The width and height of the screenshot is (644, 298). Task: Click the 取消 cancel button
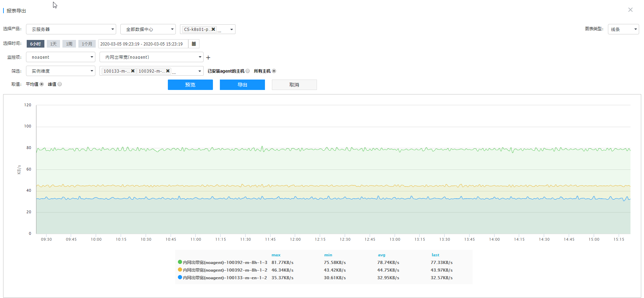tap(294, 85)
